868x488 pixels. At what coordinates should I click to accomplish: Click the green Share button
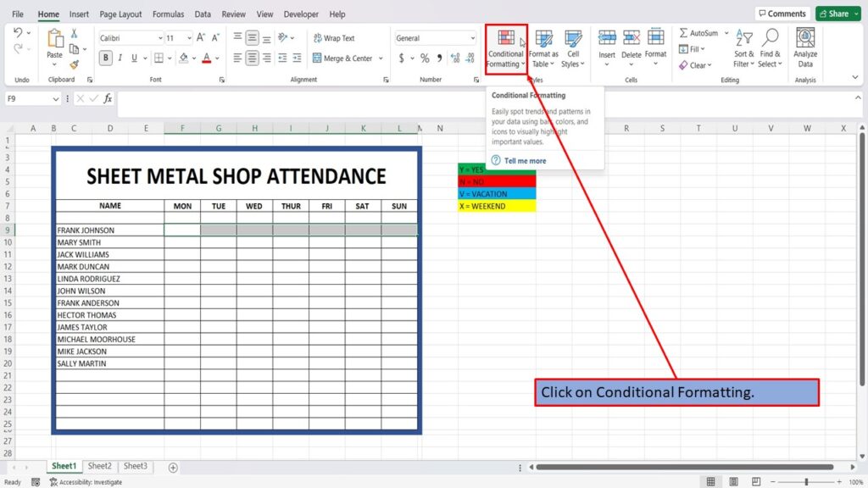pos(837,14)
